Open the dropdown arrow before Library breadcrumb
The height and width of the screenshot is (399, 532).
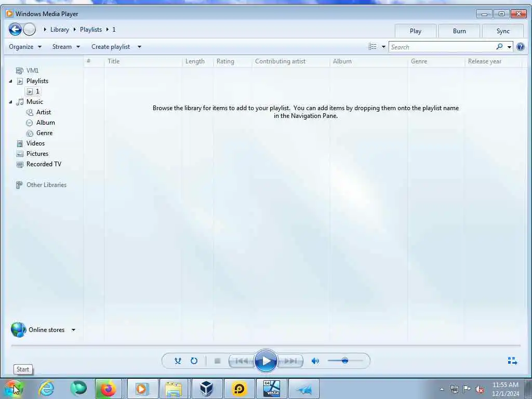(x=45, y=30)
